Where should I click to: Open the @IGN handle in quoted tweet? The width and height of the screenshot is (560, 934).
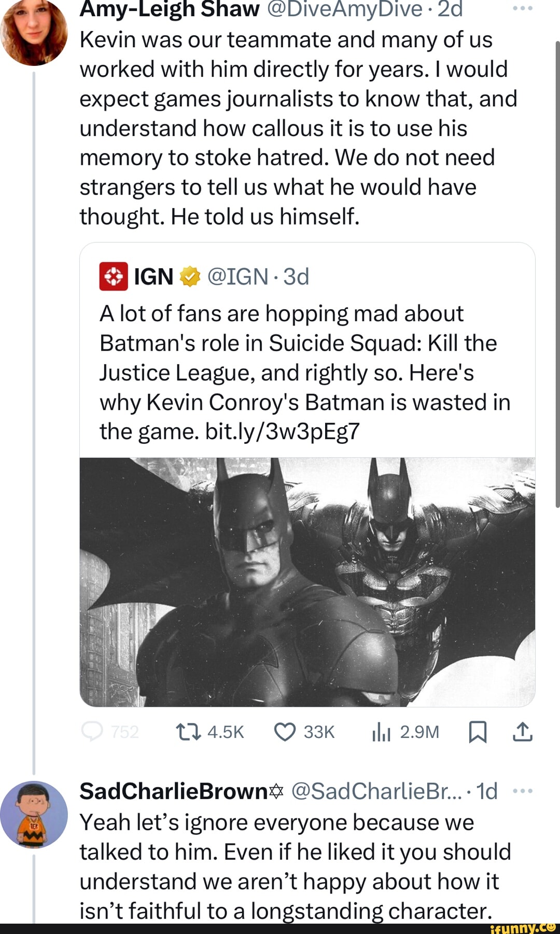point(238,277)
